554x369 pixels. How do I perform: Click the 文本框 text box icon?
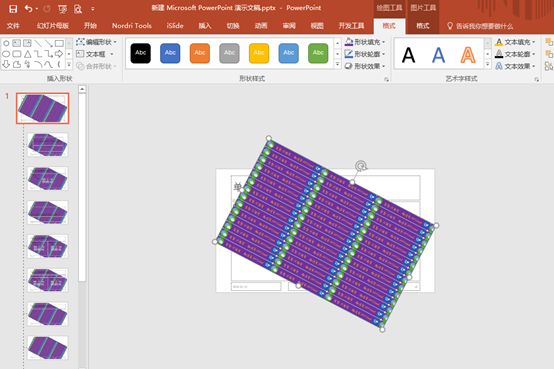tap(80, 54)
